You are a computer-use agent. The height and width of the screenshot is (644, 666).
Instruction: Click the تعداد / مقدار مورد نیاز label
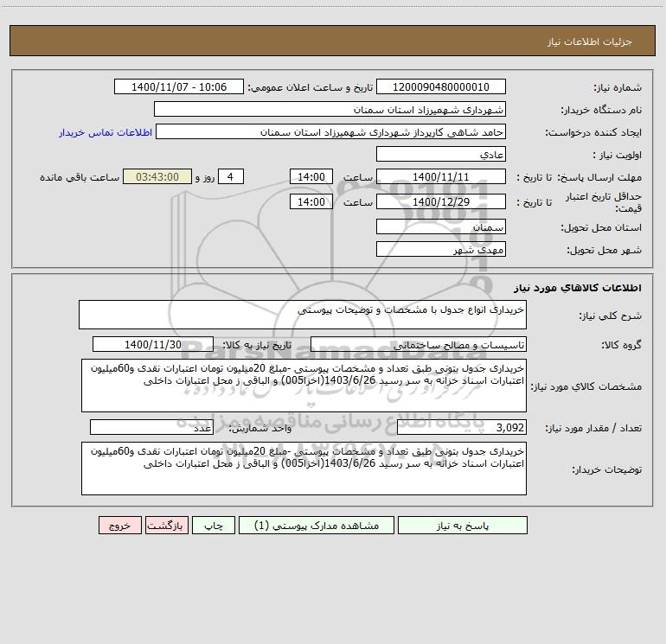pos(593,429)
